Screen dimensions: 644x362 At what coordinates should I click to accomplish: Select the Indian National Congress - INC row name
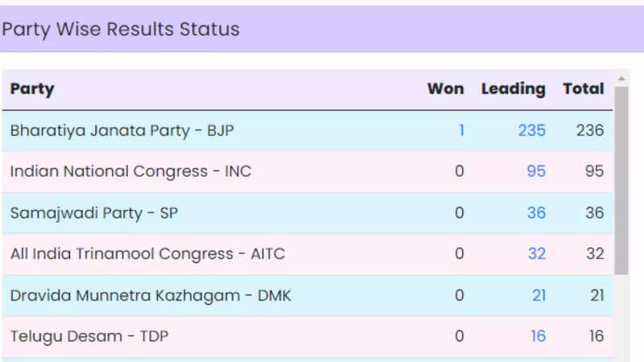coord(130,171)
